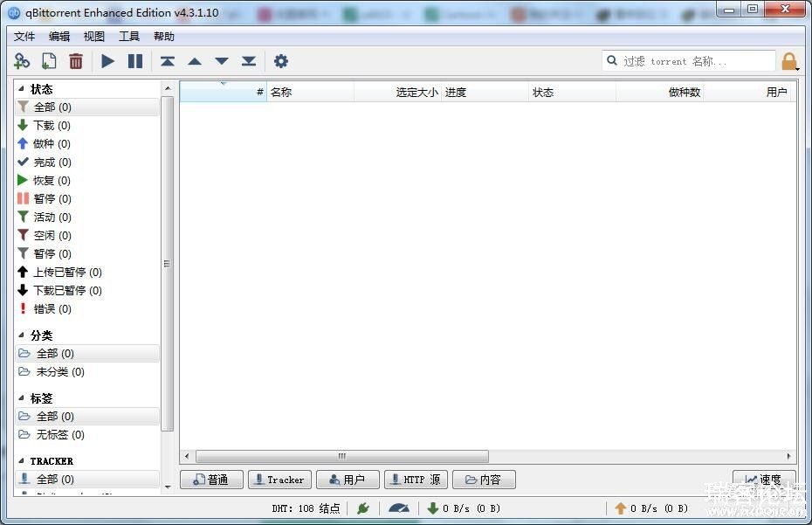This screenshot has width=812, height=525.
Task: Open the 视图 menu
Action: pos(93,37)
